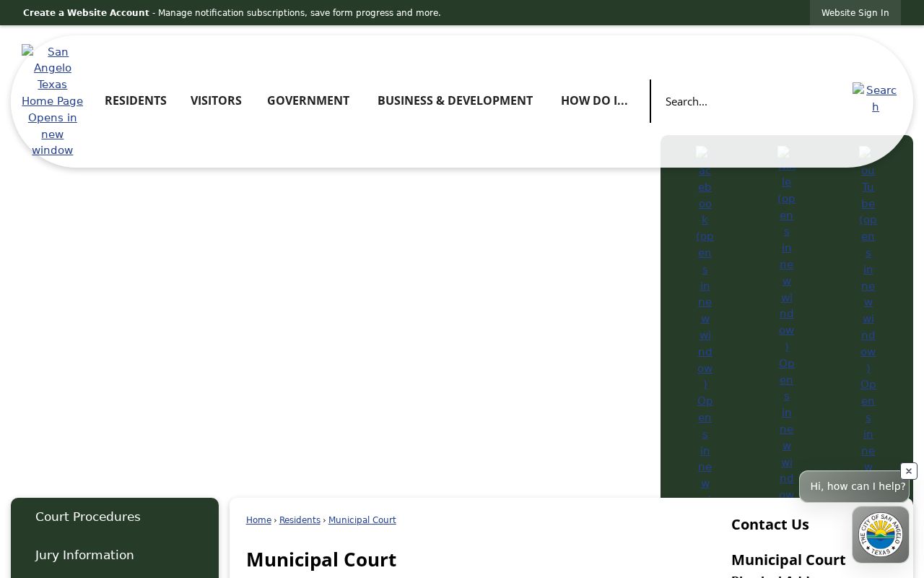The width and height of the screenshot is (924, 578).
Task: Open the City of San Angelo chatbot seal
Action: (880, 535)
